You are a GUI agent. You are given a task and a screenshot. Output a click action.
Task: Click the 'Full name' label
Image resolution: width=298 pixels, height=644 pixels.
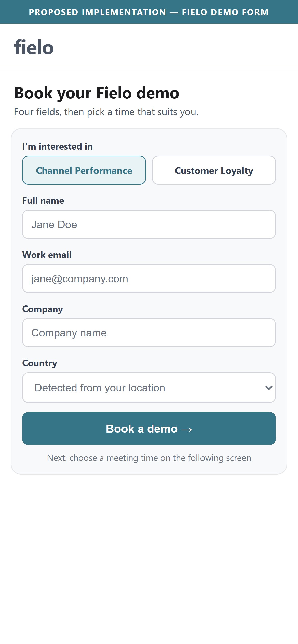[x=43, y=201]
